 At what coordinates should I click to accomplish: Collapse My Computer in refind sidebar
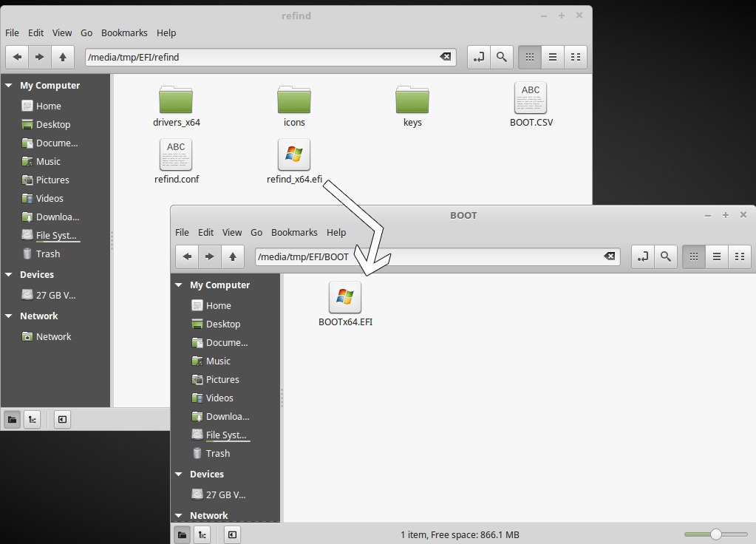[x=9, y=85]
